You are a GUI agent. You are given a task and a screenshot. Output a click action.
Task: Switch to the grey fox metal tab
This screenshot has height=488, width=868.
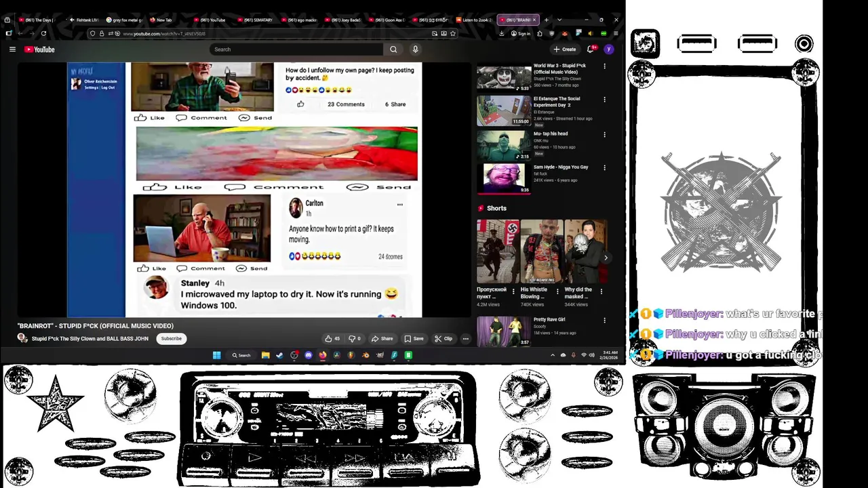click(x=124, y=20)
